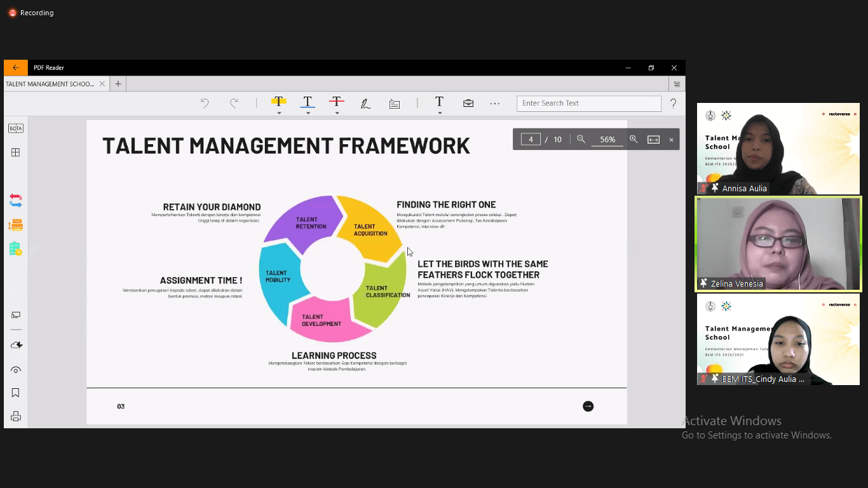Select the strikethrough text tool
Image resolution: width=868 pixels, height=488 pixels.
(336, 102)
